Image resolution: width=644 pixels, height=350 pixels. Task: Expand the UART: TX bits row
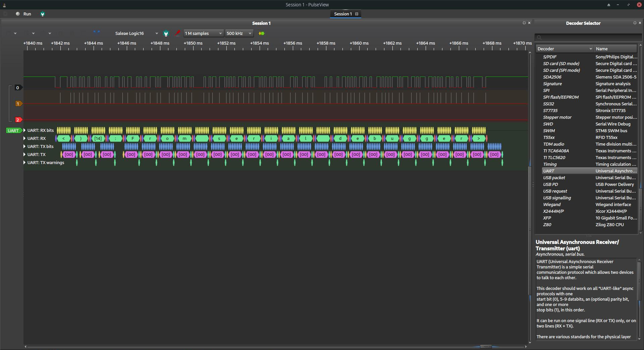[x=24, y=146]
